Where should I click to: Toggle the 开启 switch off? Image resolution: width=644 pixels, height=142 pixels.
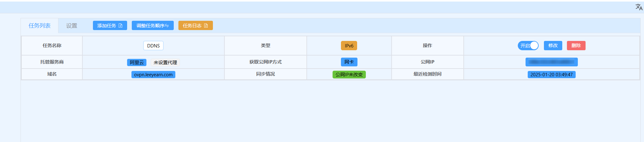(x=528, y=46)
